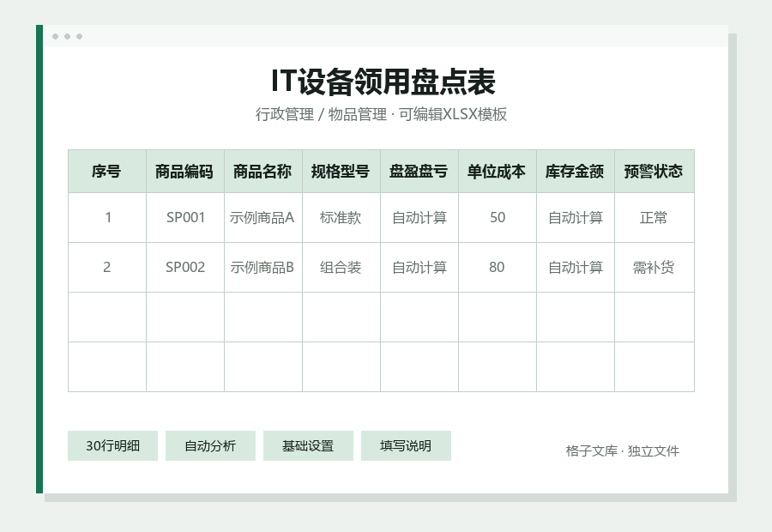Click the 正常 status cell

click(654, 217)
